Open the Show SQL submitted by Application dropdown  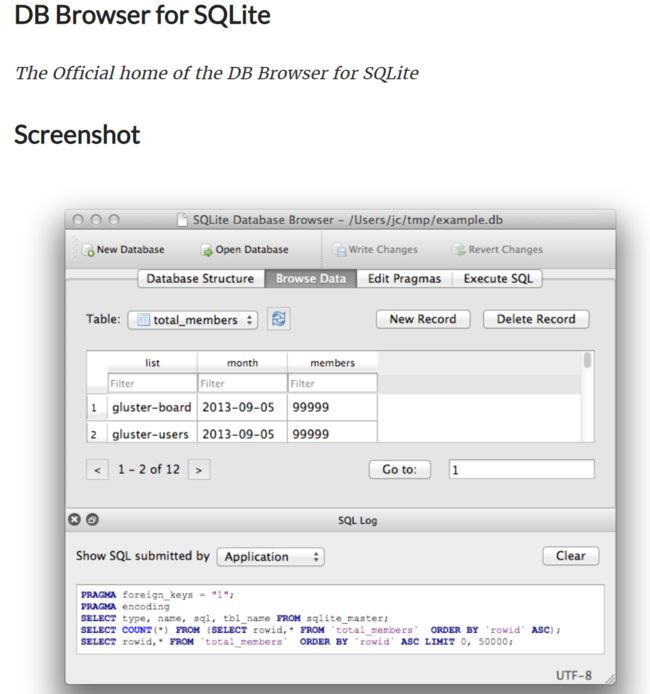271,557
